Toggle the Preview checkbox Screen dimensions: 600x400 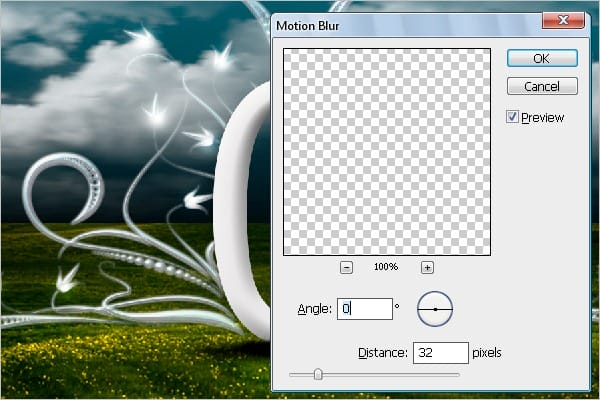point(513,117)
